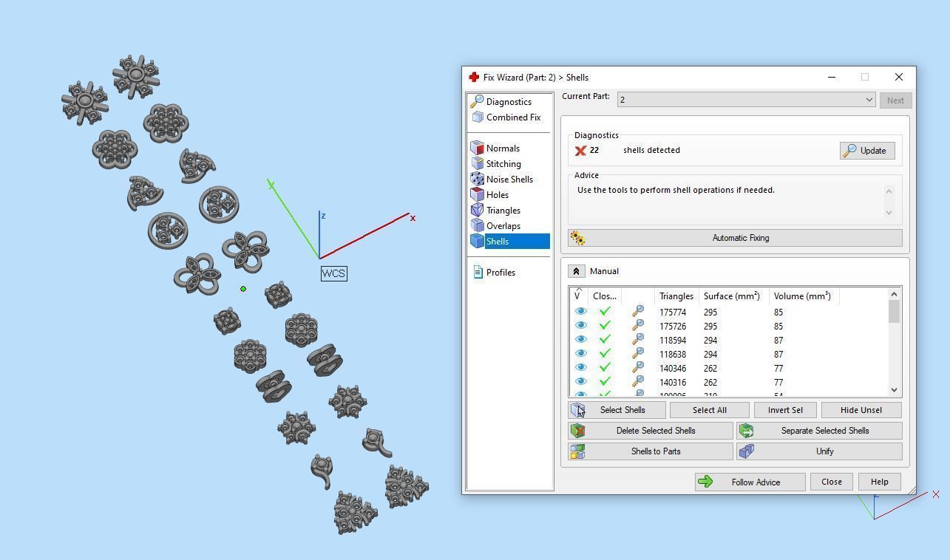Collapse the Manual section
Image resolution: width=950 pixels, height=560 pixels.
click(577, 271)
